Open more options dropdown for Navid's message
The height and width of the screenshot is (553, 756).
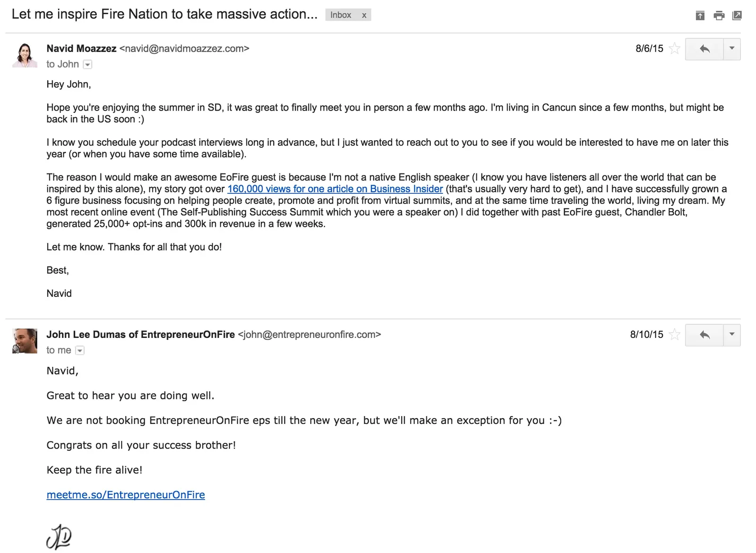click(732, 49)
